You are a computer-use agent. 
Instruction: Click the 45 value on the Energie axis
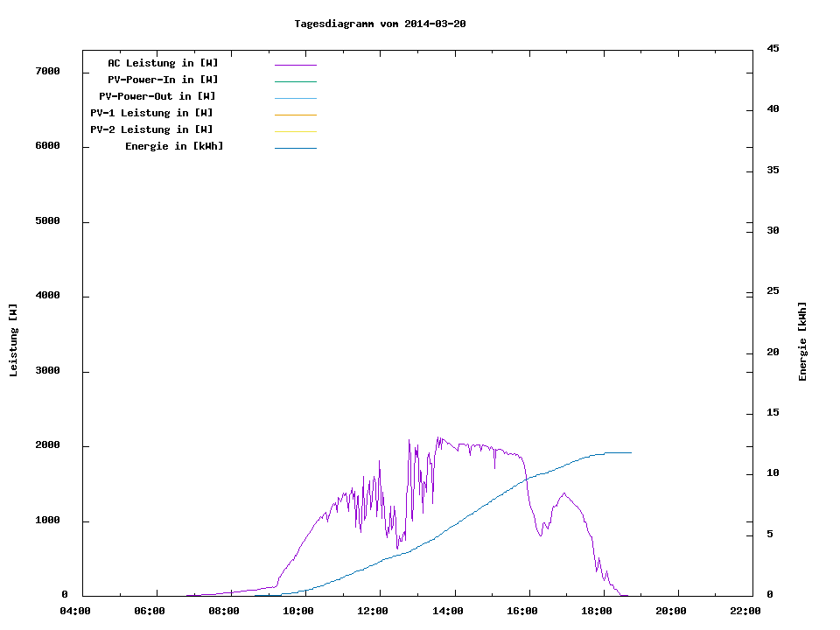click(x=773, y=48)
